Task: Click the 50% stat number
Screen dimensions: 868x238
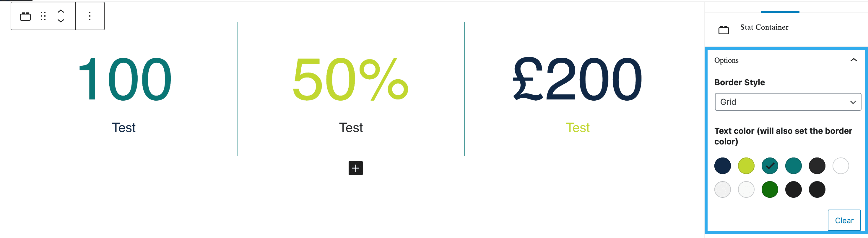Action: pyautogui.click(x=350, y=79)
